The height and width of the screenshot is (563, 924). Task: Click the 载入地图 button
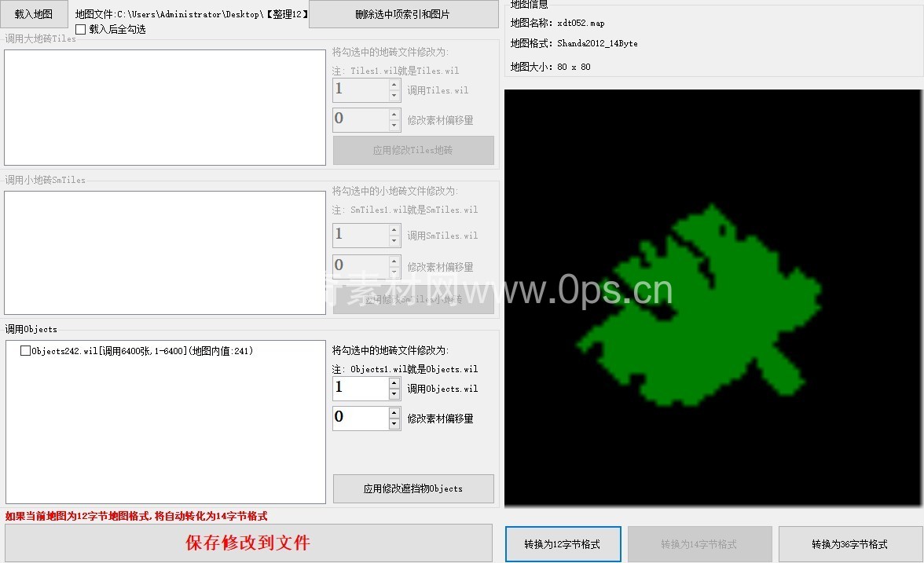(x=35, y=14)
